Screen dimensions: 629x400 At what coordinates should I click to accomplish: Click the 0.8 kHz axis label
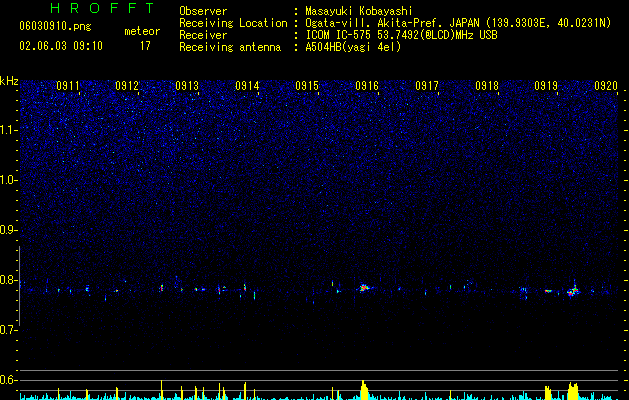9,280
